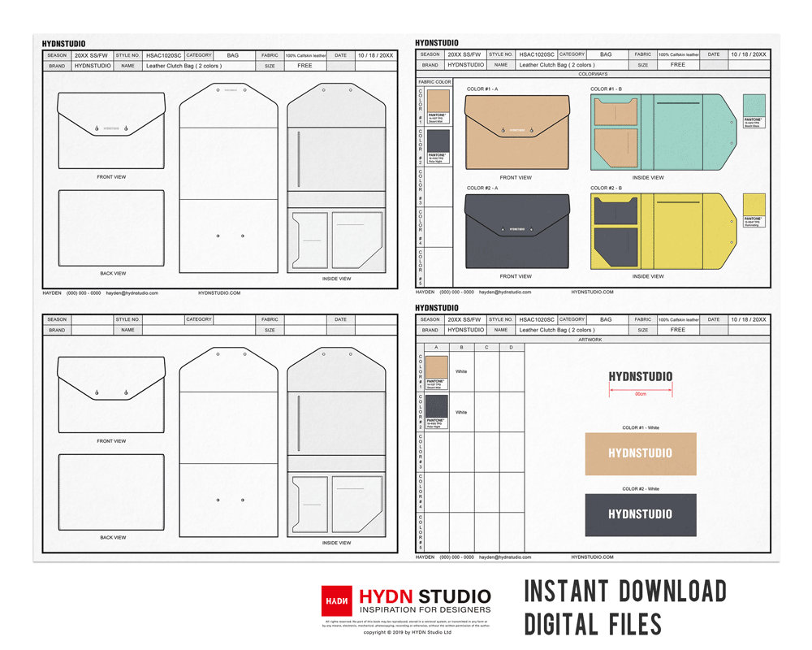Image resolution: width=812 pixels, height=650 pixels.
Task: Click the front view clutch drawing
Action: click(111, 130)
